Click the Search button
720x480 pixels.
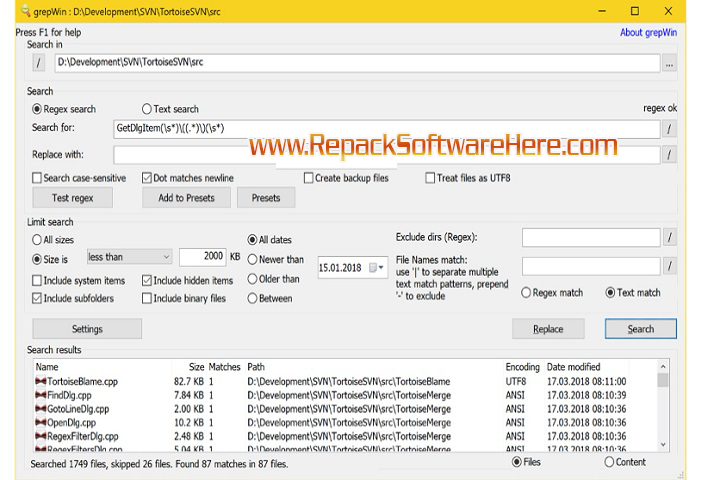pos(641,329)
